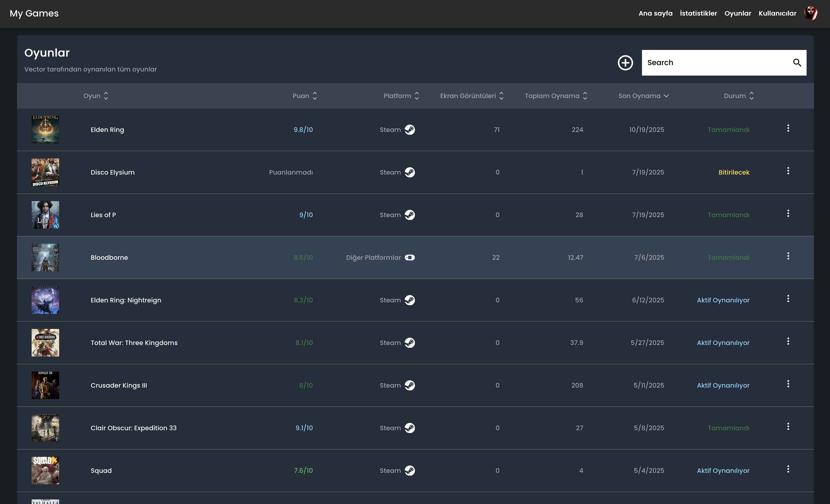Open the three-dot menu for Squad
Image resolution: width=830 pixels, height=504 pixels.
[788, 469]
